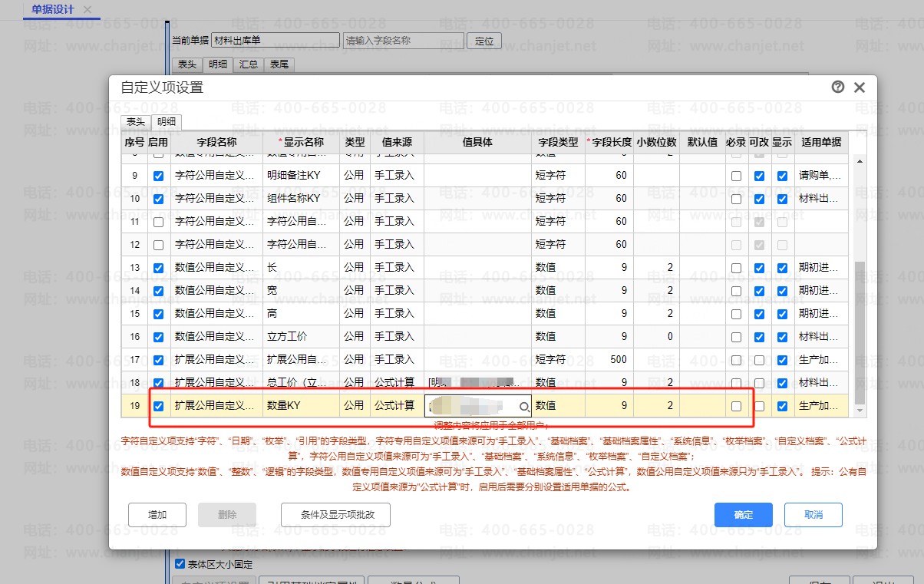This screenshot has width=924, height=584.
Task: Click the 增加 button
Action: tap(157, 515)
